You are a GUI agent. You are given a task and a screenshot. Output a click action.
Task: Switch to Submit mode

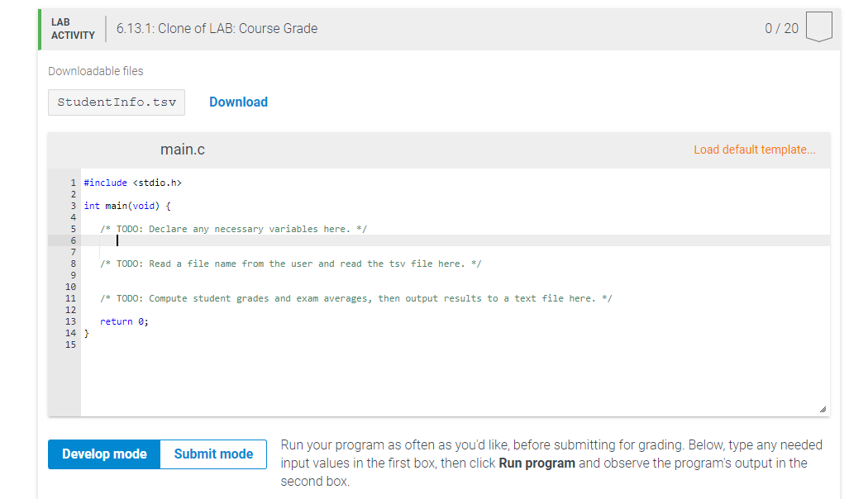pos(212,454)
